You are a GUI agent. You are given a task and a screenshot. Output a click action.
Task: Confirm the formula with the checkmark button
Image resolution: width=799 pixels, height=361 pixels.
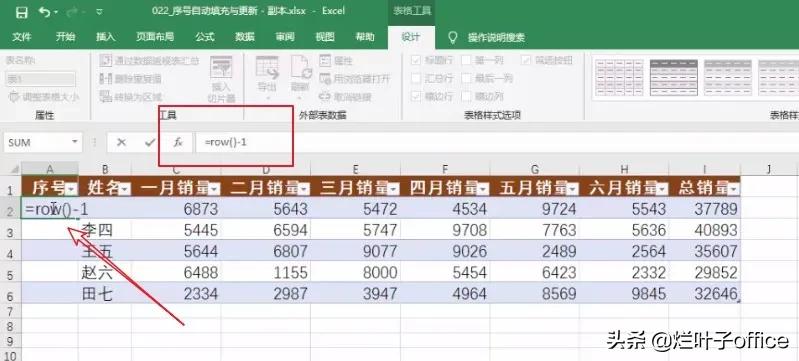[x=149, y=143]
